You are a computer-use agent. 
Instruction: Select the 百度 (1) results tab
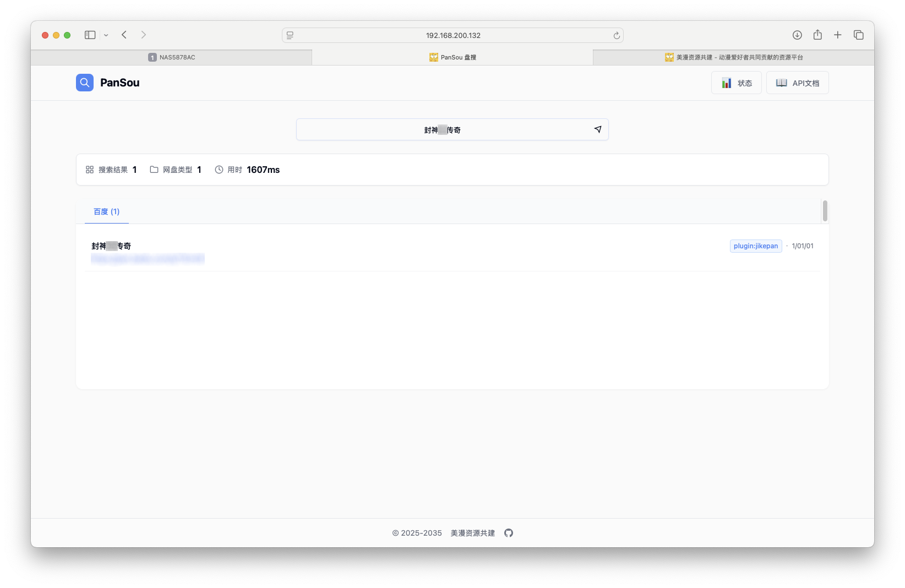click(106, 211)
